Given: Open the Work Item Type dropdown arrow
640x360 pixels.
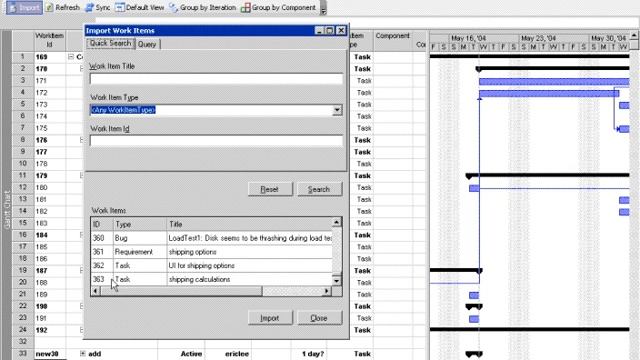Looking at the screenshot, I should pos(337,110).
